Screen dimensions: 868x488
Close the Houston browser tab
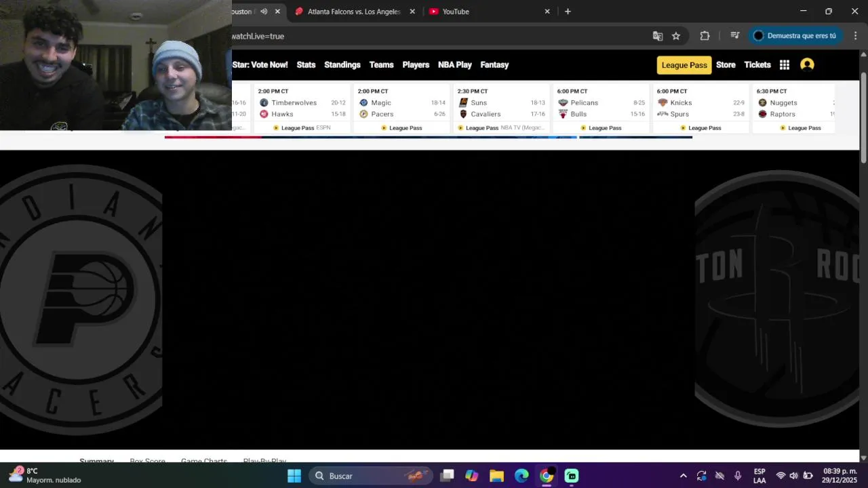(x=277, y=12)
